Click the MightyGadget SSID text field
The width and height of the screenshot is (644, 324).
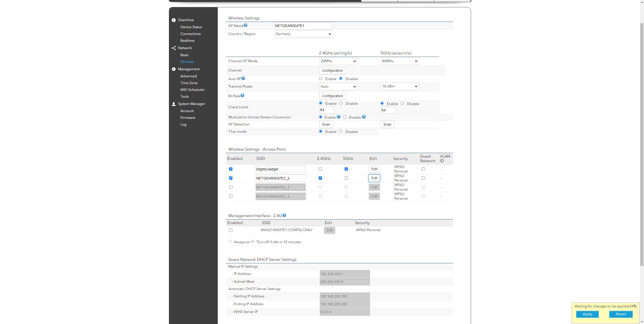point(280,169)
